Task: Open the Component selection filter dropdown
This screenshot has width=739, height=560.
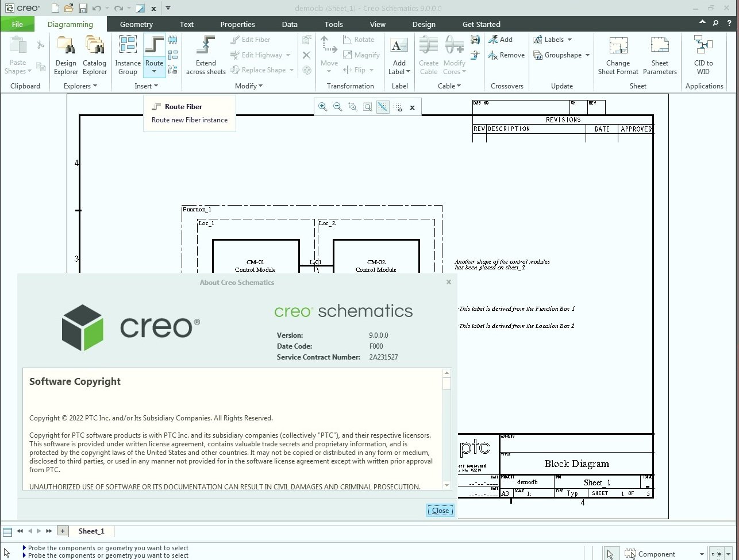Action: pos(702,554)
